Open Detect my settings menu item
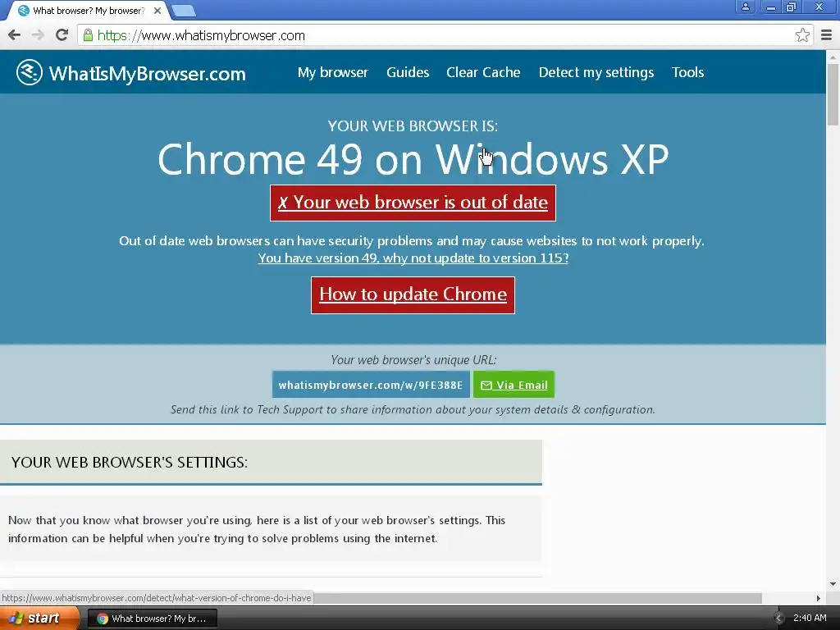 click(x=596, y=72)
